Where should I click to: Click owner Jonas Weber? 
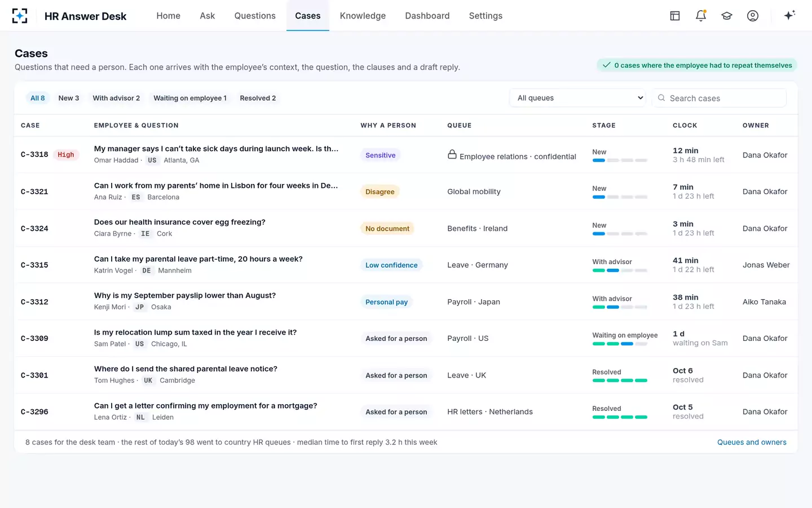click(766, 265)
